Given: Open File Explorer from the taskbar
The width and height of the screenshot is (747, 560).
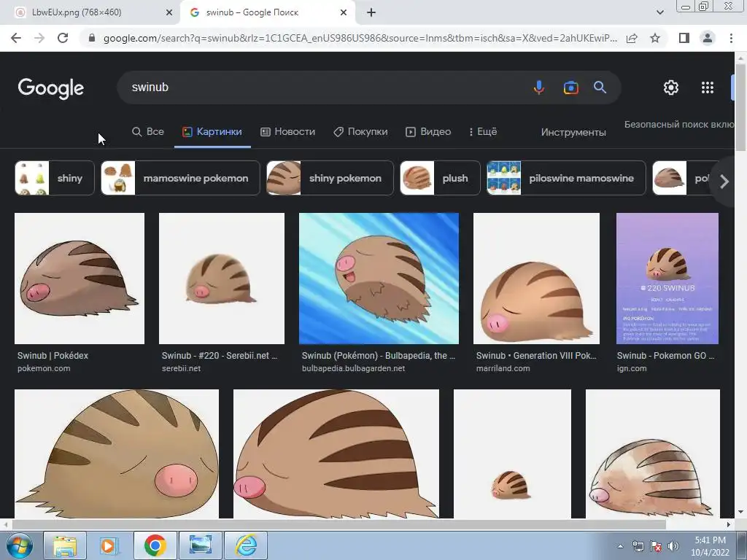Looking at the screenshot, I should [x=65, y=545].
